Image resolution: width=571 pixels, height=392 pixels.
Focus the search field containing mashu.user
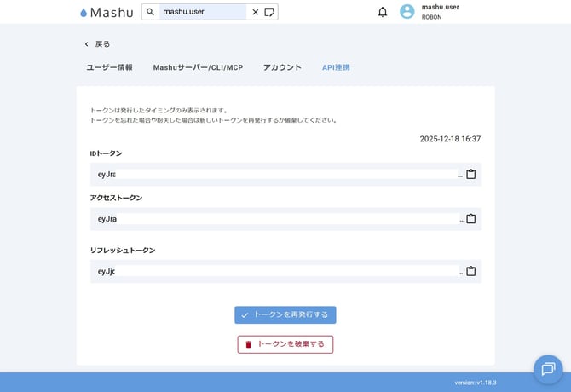click(203, 12)
